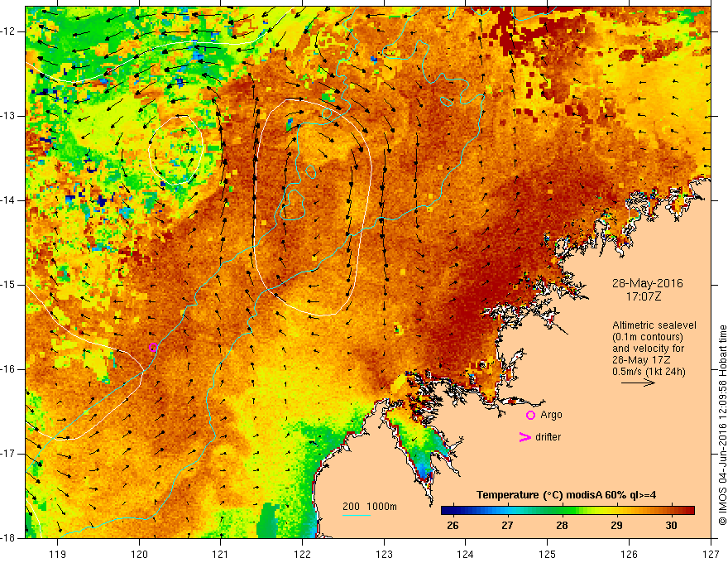Click the 119 longitude axis label
The height and width of the screenshot is (563, 728).
[58, 554]
